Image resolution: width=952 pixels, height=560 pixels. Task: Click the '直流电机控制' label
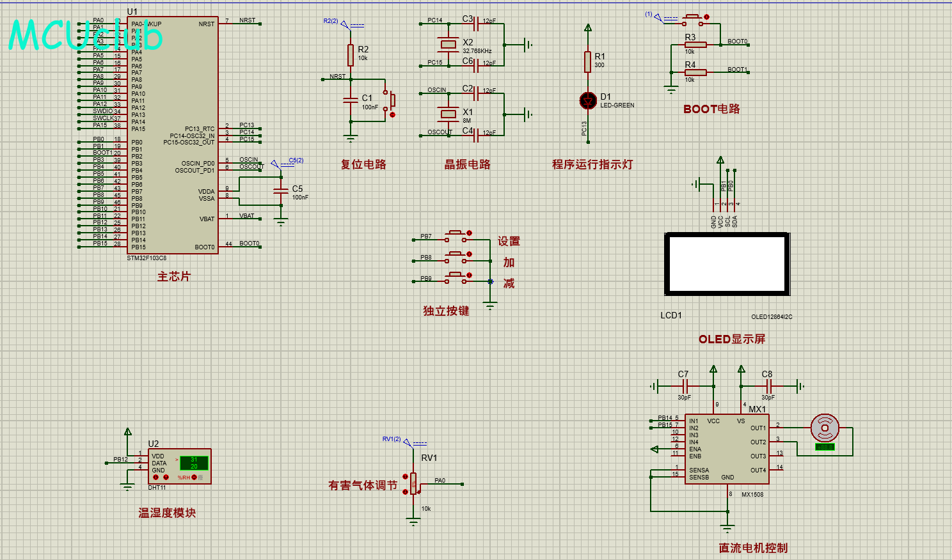(754, 548)
